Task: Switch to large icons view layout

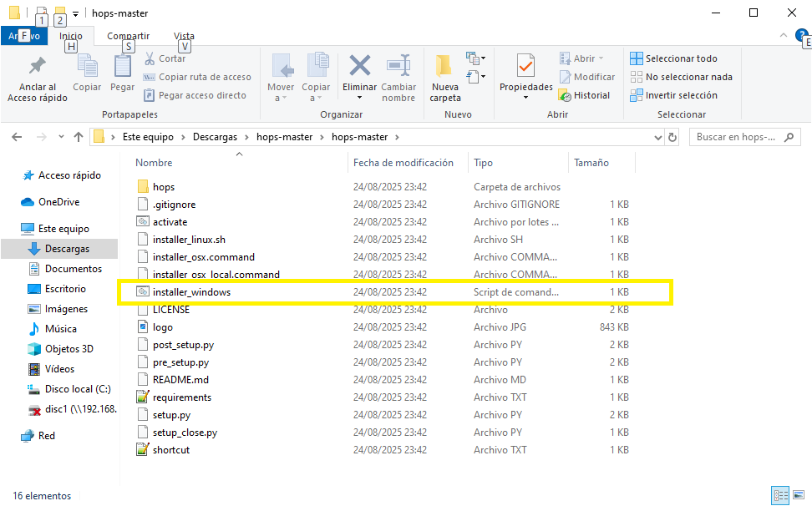Action: pyautogui.click(x=799, y=494)
